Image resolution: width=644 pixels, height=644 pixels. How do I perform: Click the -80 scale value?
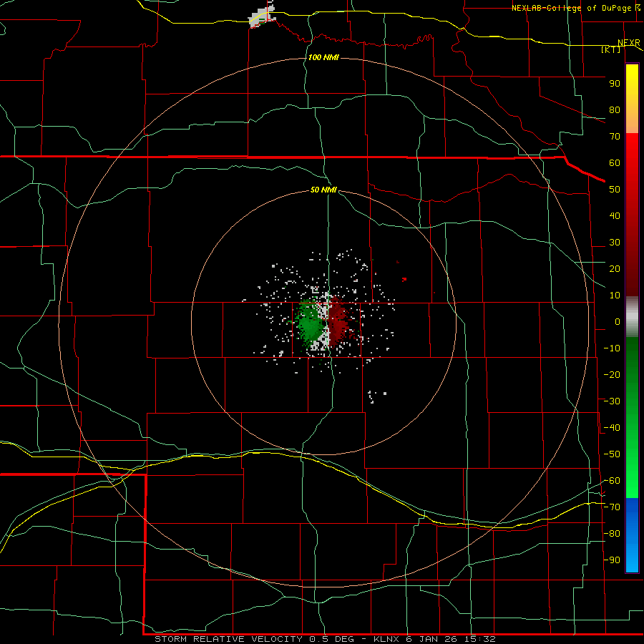[x=612, y=534]
